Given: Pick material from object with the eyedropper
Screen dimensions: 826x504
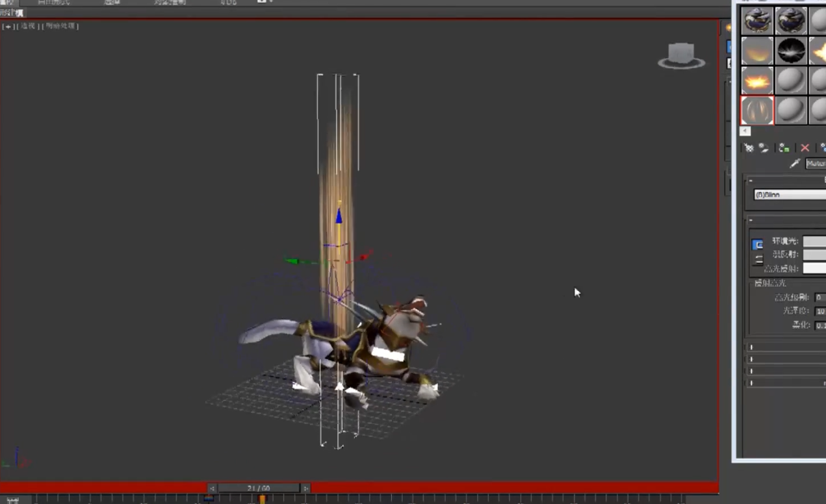Looking at the screenshot, I should 794,164.
